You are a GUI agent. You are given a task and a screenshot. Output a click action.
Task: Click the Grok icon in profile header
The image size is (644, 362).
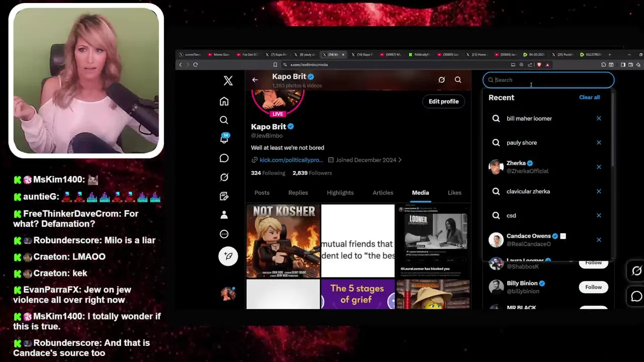(x=441, y=80)
